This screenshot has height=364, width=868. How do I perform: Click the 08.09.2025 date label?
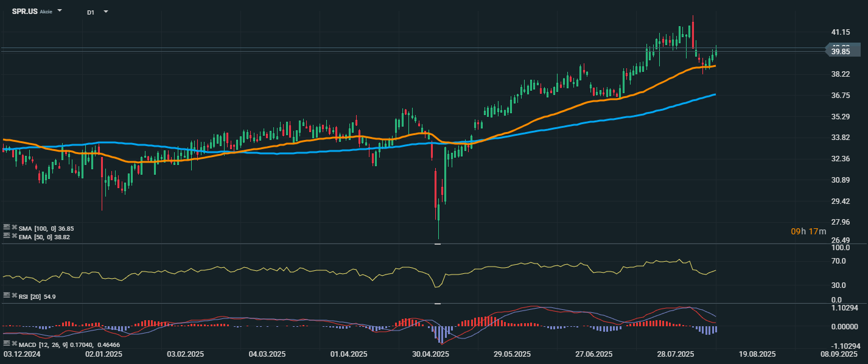pyautogui.click(x=839, y=354)
